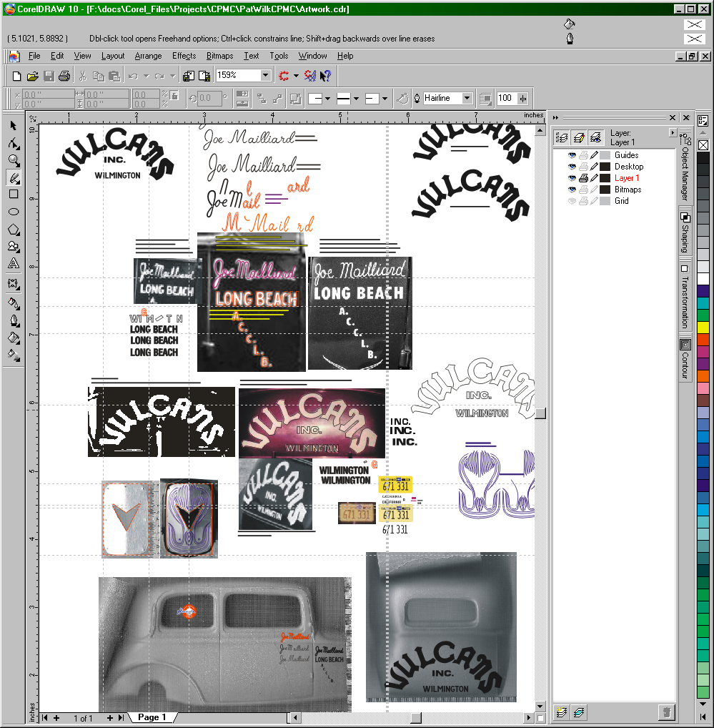Launch the Corel application launcher
714x728 pixels.
284,76
